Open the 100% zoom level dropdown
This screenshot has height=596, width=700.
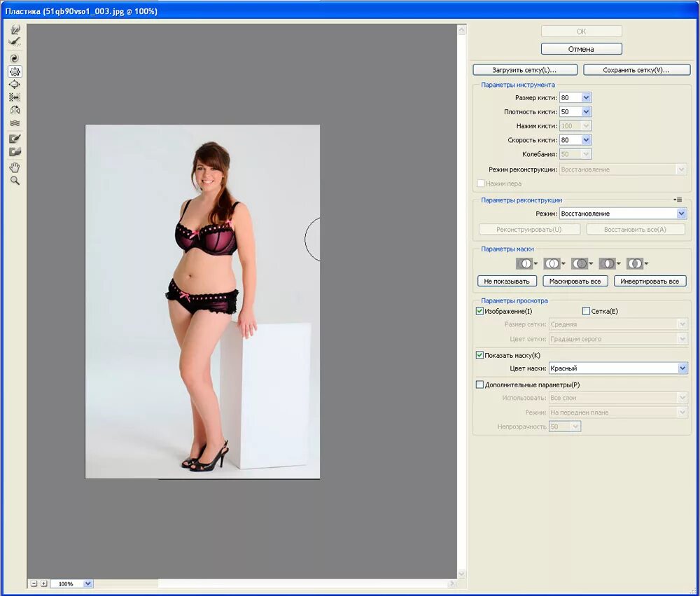point(88,583)
